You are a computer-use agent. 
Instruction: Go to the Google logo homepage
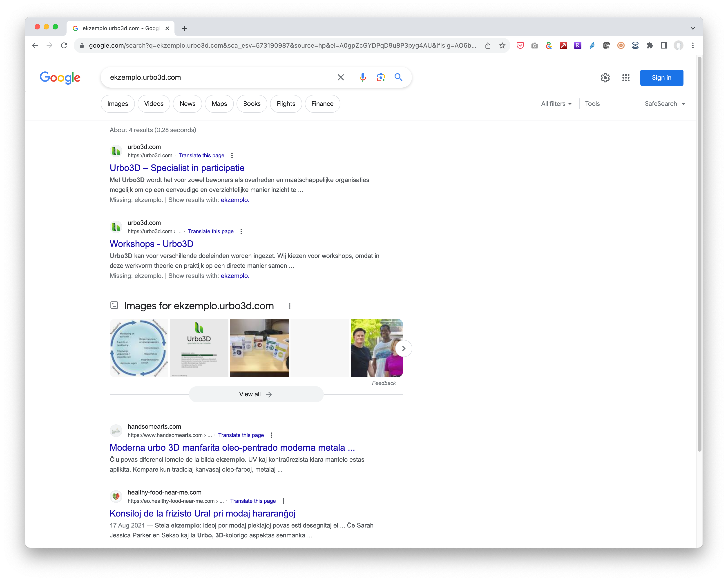tap(60, 78)
